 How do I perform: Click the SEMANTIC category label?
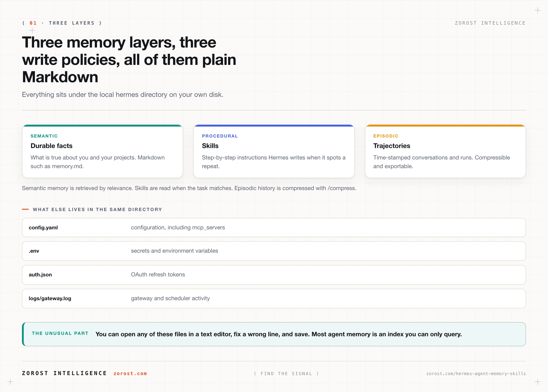coord(44,136)
